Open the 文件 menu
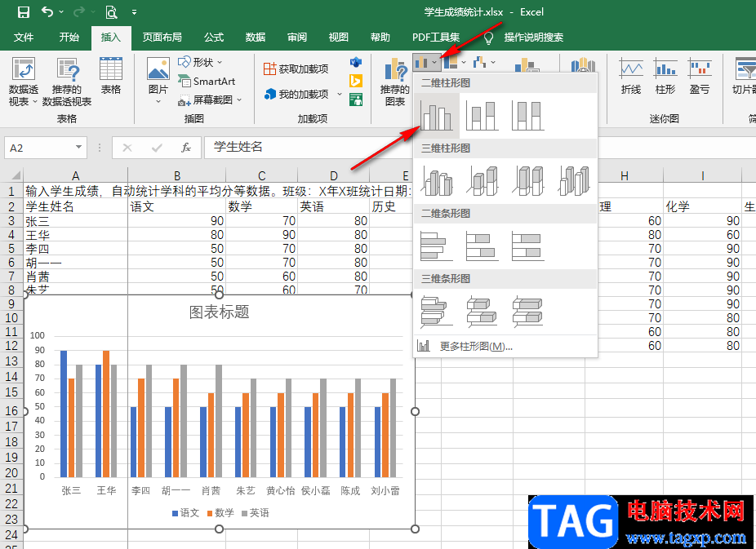Screen dimensions: 756x549 tap(24, 37)
